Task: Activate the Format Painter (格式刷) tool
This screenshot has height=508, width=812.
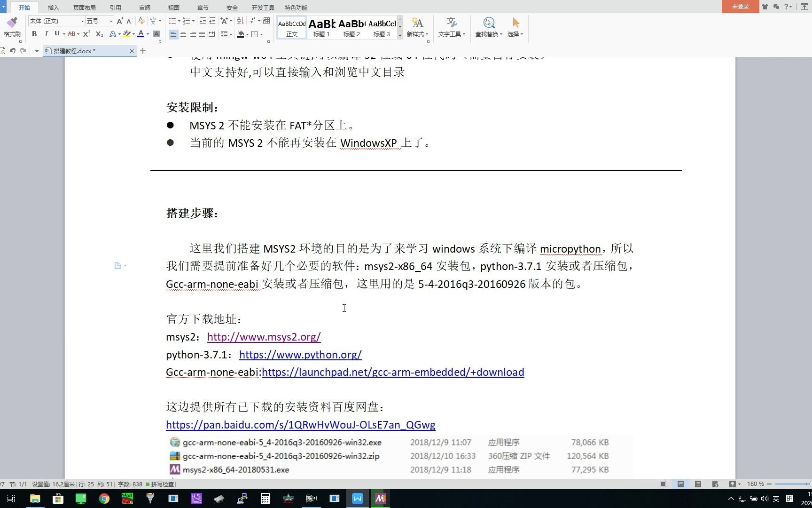Action: click(x=12, y=27)
